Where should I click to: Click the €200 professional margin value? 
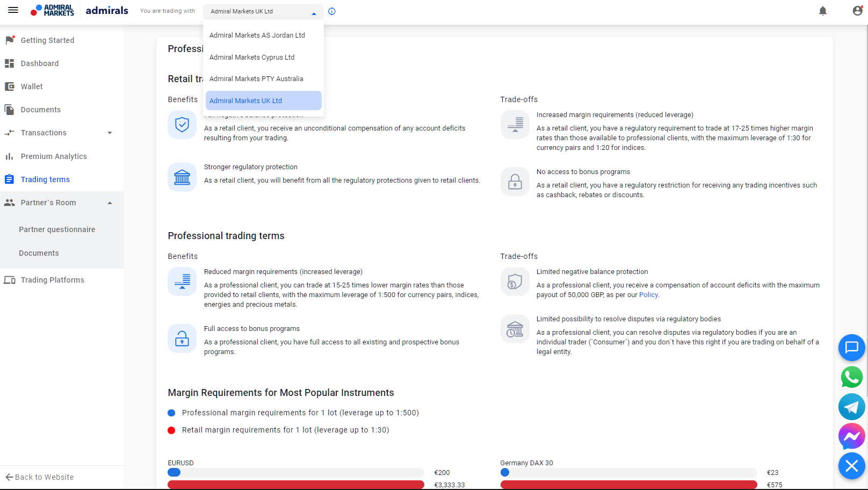click(442, 473)
